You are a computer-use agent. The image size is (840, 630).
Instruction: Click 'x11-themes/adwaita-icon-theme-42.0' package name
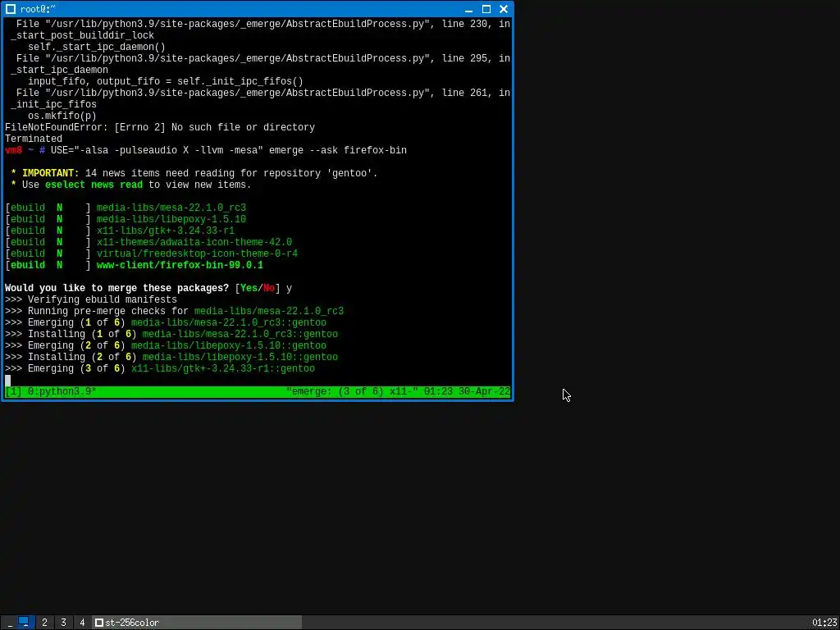click(x=194, y=242)
